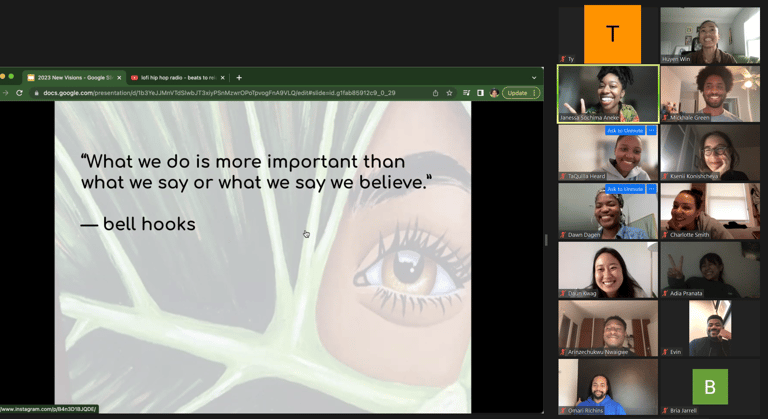The image size is (768, 419).
Task: Click the bell hooks quote text on slide
Action: (x=257, y=172)
